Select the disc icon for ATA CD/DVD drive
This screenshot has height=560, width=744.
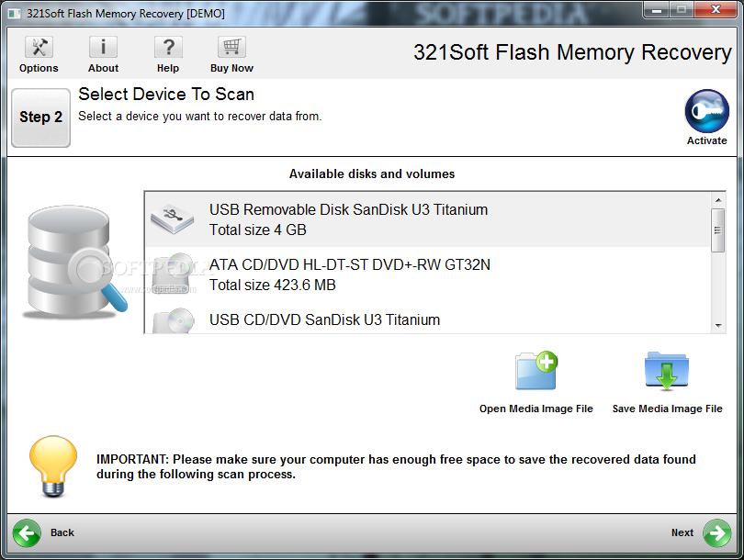click(x=175, y=274)
